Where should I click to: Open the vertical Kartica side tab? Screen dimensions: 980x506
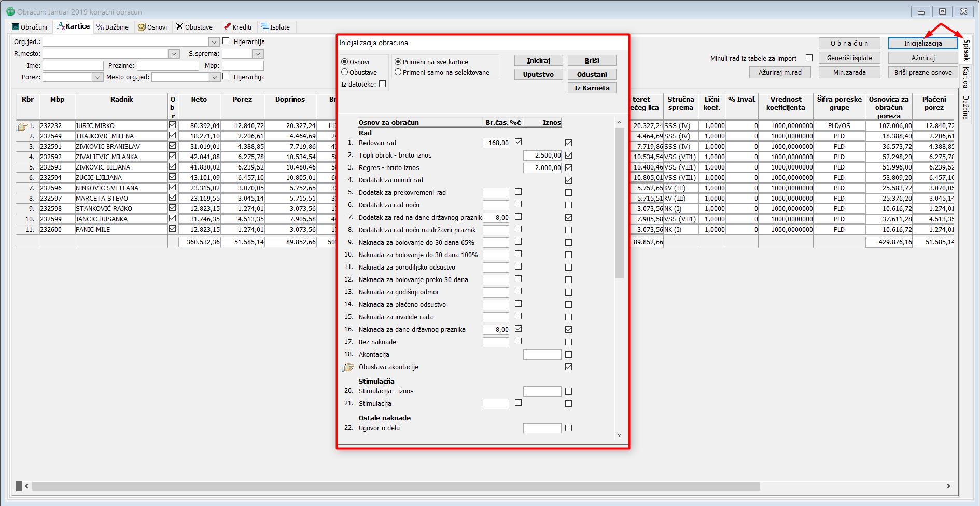(x=966, y=77)
